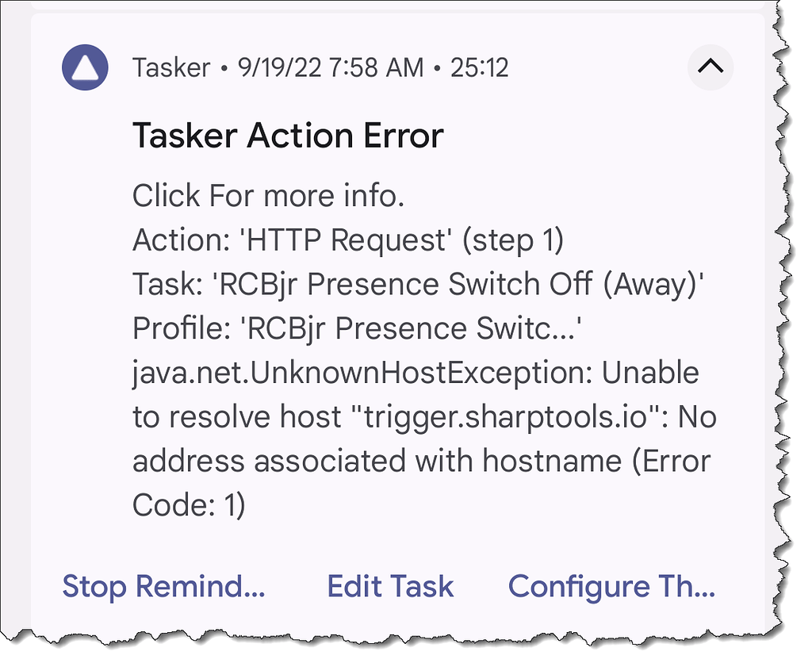Viewport: 812px width, 663px height.
Task: Click the "Code: 1)" text
Action: coord(189,505)
